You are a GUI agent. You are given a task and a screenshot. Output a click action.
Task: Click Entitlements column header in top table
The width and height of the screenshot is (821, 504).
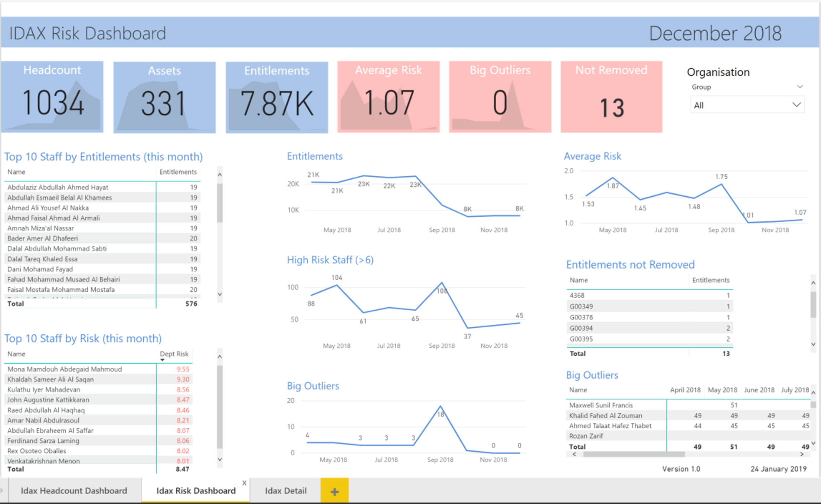click(x=178, y=172)
